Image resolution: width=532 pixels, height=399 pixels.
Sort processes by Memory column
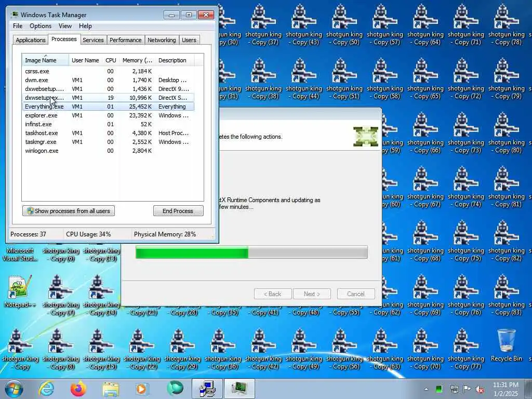pos(137,60)
